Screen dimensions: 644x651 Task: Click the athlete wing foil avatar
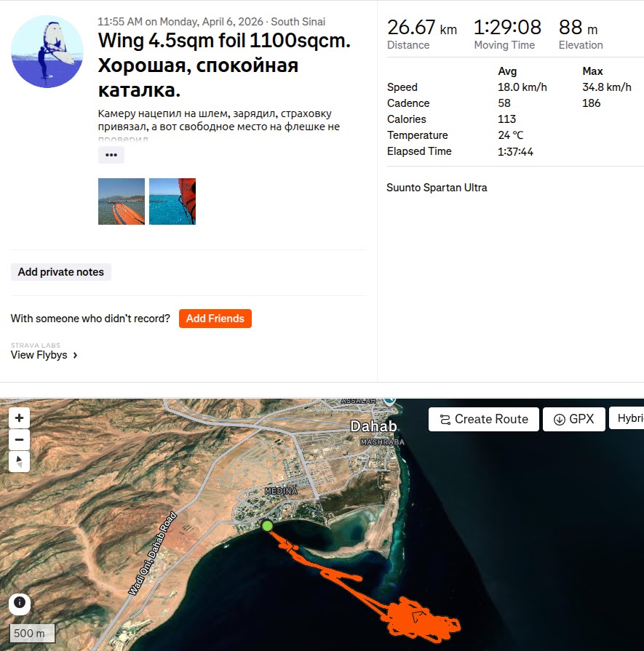point(47,52)
